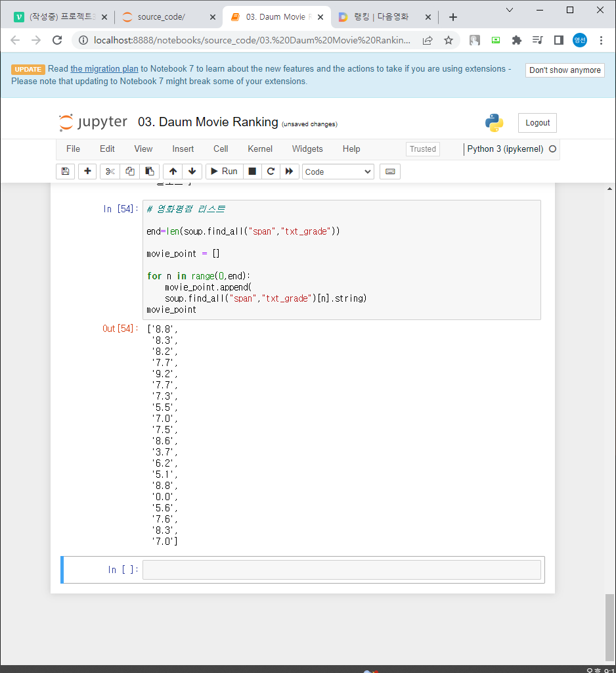This screenshot has width=616, height=673.
Task: Paste cells below icon
Action: pos(149,172)
